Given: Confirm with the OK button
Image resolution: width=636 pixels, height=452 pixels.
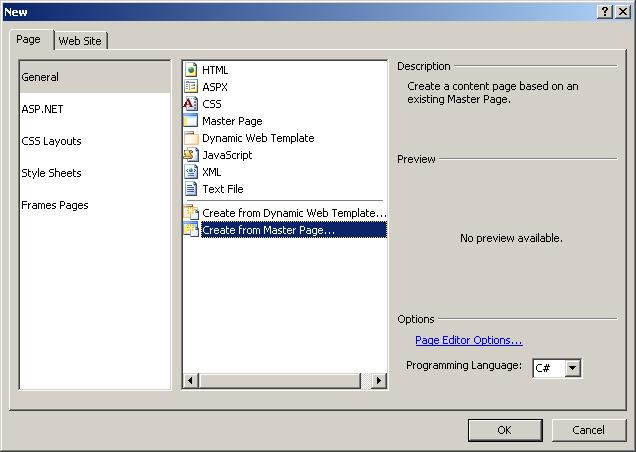Looking at the screenshot, I should tap(505, 430).
